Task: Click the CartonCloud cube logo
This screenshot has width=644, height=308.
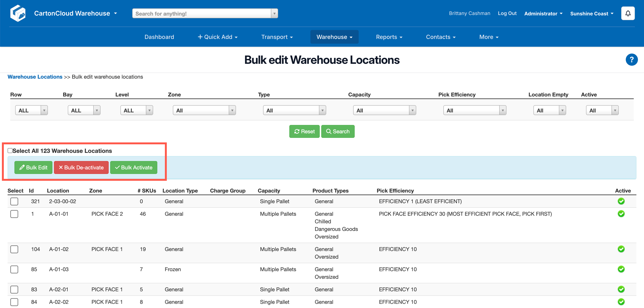Action: tap(18, 13)
